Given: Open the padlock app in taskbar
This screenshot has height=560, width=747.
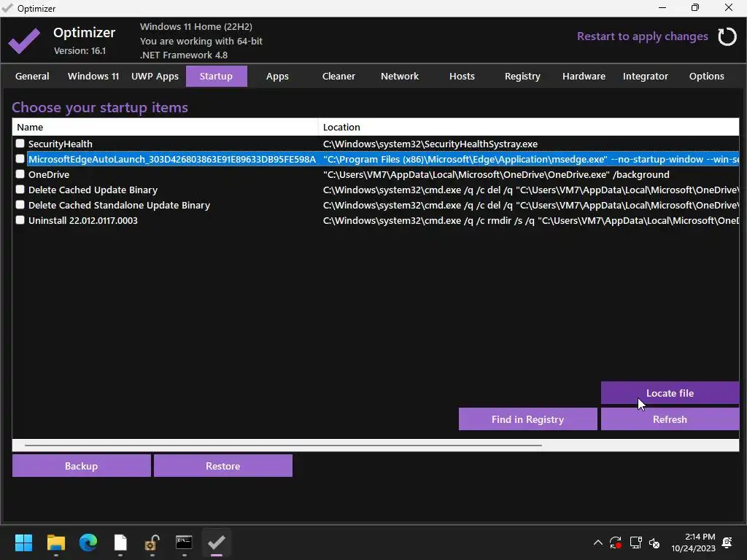Looking at the screenshot, I should click(x=152, y=542).
